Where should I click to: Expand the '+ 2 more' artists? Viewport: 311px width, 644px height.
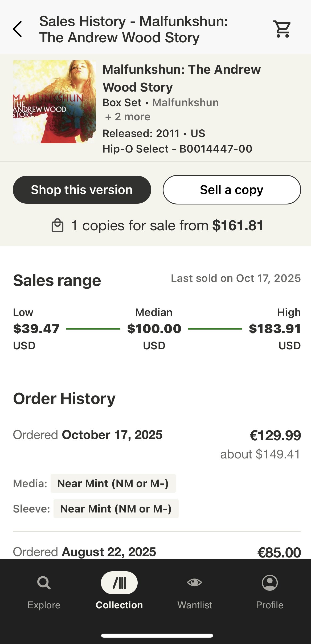coord(128,117)
